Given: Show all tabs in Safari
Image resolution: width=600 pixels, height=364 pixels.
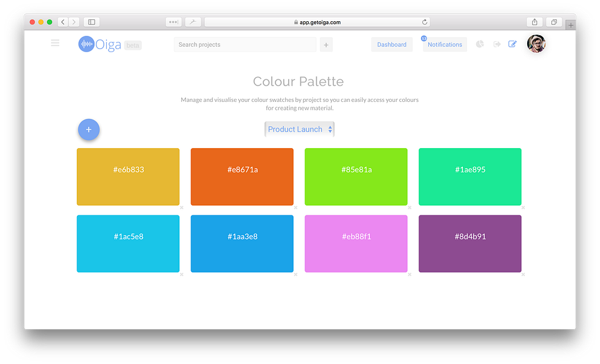Looking at the screenshot, I should 554,22.
